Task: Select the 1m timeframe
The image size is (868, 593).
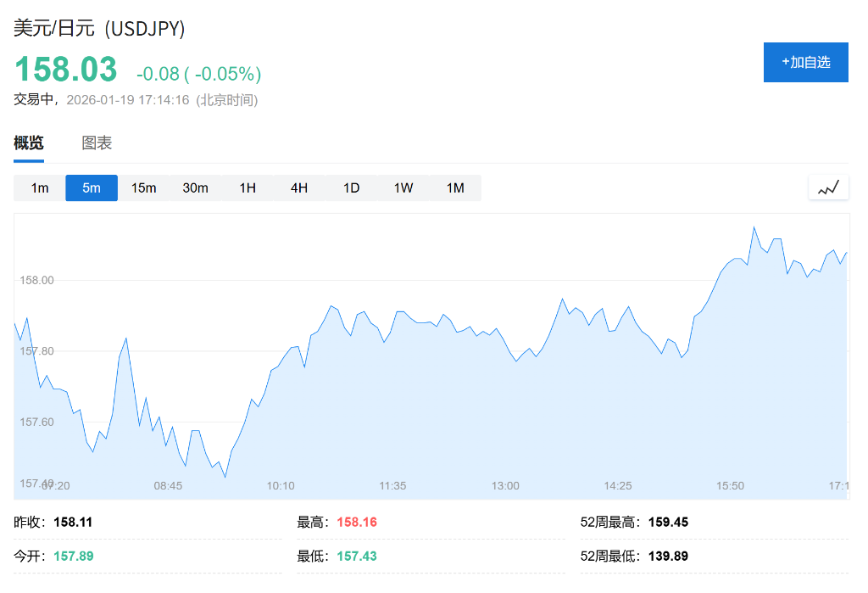Action: pyautogui.click(x=40, y=187)
